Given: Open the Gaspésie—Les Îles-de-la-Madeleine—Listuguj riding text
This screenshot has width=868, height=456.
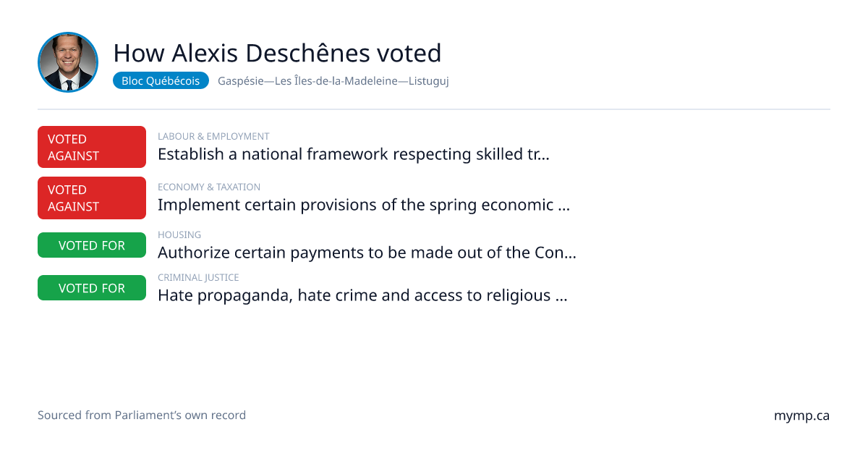Looking at the screenshot, I should 333,81.
